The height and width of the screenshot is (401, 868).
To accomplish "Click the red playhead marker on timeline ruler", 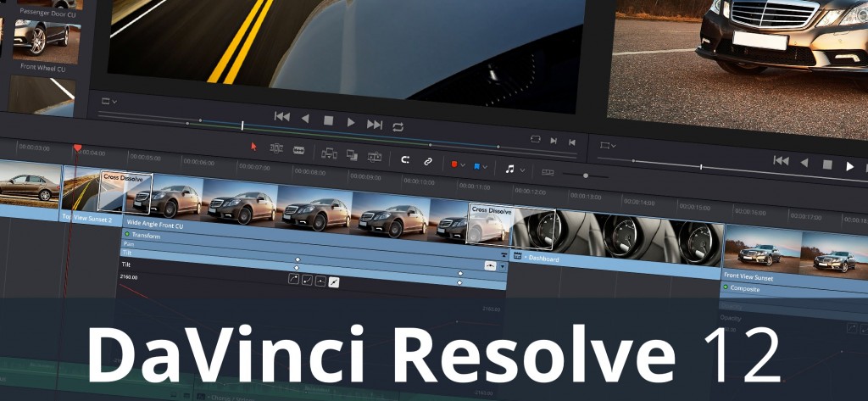I will click(x=78, y=148).
